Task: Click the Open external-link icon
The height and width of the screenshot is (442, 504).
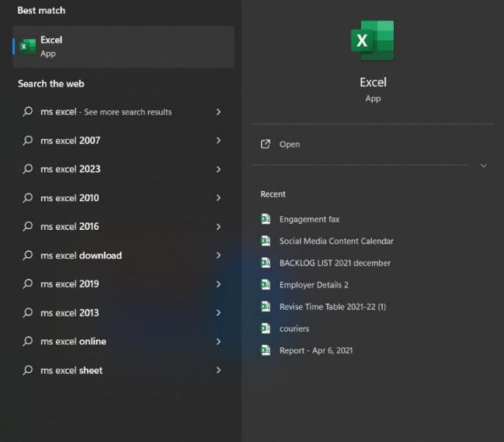Action: click(266, 144)
